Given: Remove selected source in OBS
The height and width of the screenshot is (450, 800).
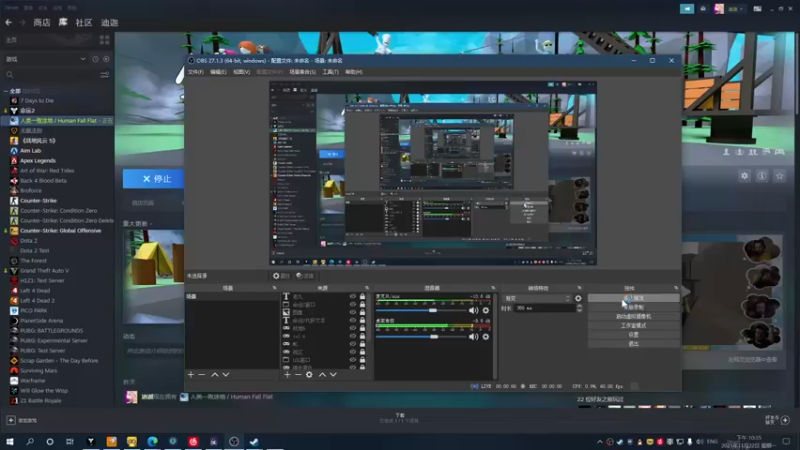Looking at the screenshot, I should point(298,374).
